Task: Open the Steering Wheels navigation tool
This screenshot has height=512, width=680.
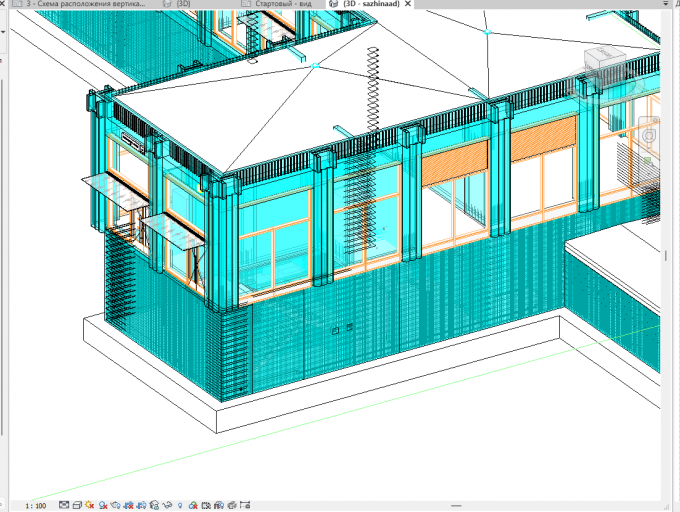Action: coord(648,135)
